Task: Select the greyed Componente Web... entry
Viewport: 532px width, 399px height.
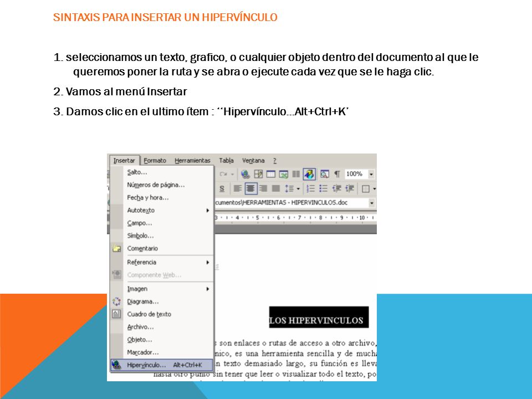Action: point(162,275)
